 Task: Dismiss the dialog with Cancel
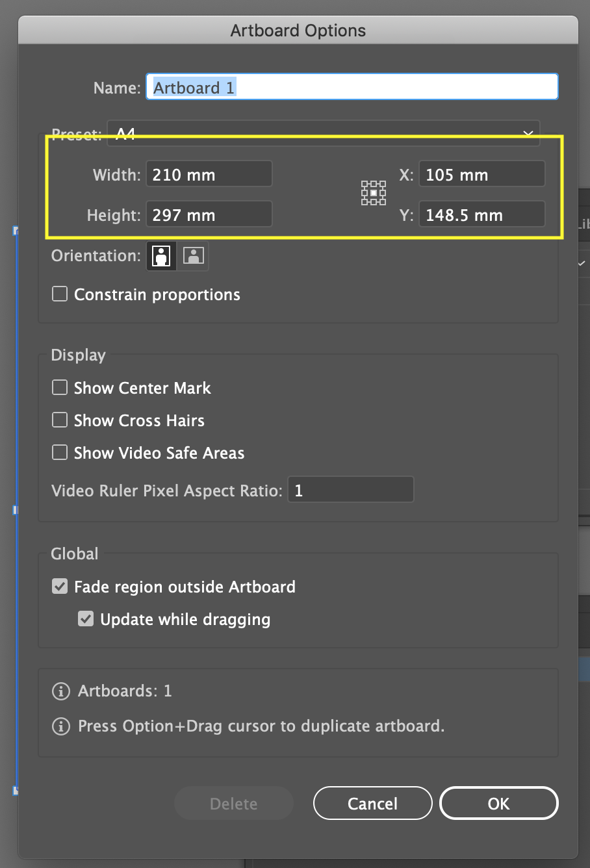tap(372, 803)
